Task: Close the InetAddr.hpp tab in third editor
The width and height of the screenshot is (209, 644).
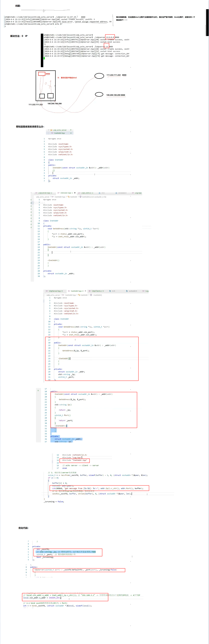Action: [85, 291]
